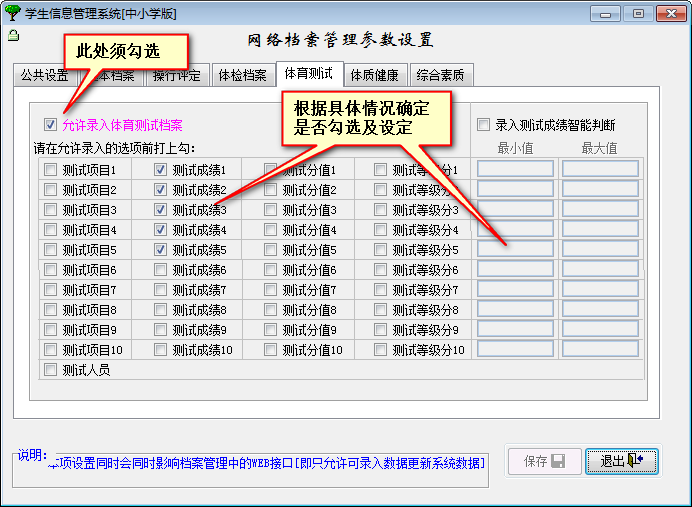692x507 pixels.
Task: Open the 操行评定 tab
Action: [174, 75]
